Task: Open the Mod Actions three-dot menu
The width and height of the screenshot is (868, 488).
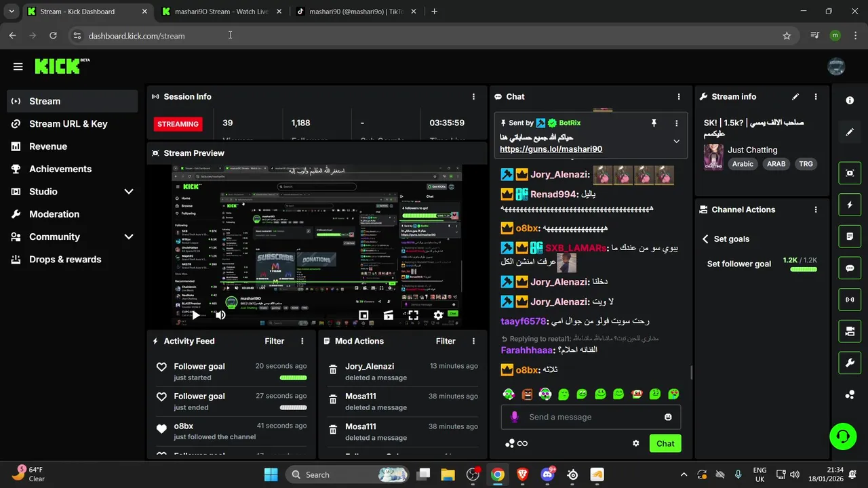Action: [473, 341]
